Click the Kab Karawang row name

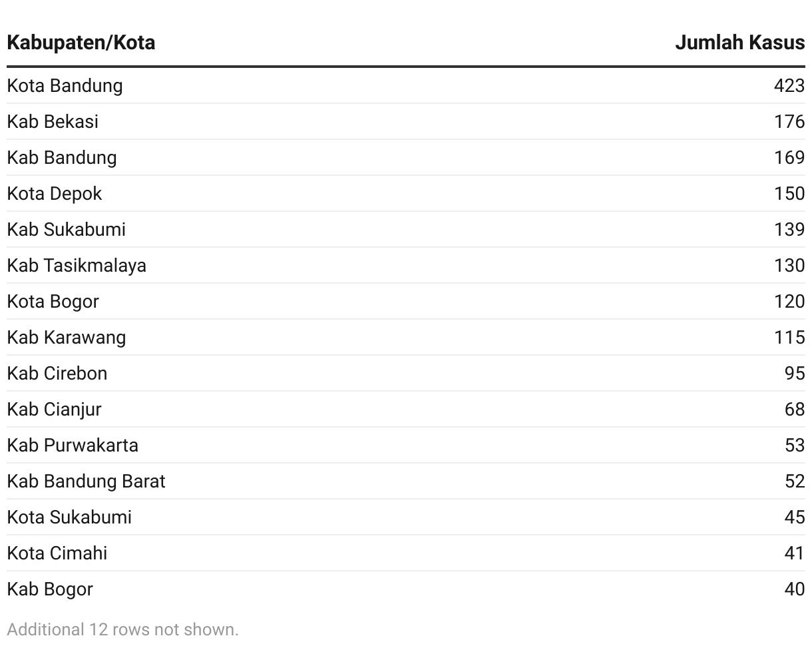point(67,338)
